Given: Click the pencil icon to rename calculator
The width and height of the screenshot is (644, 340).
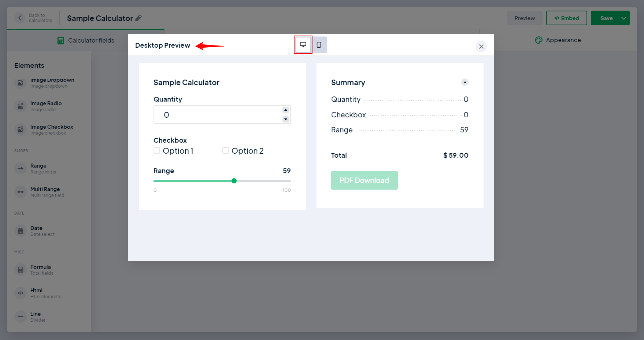Looking at the screenshot, I should pyautogui.click(x=138, y=18).
